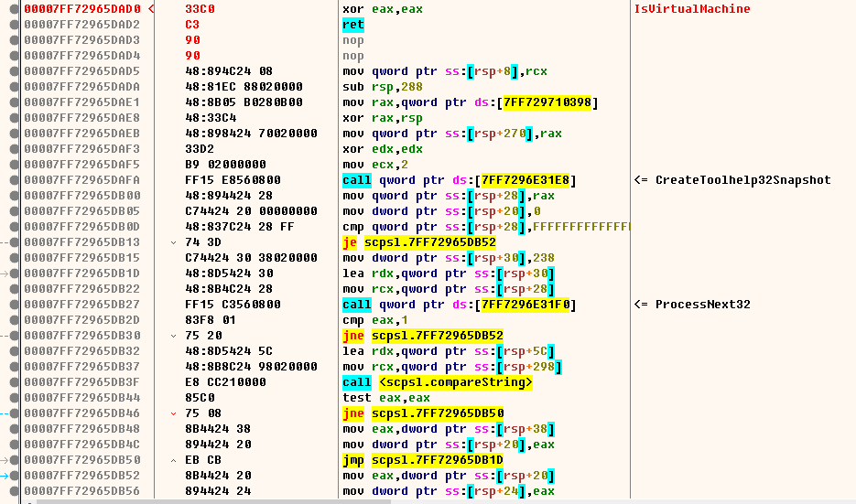Viewport: 856px width, 504px height.
Task: Toggle breakpoint dot at address 00007FF72965DB3F
Action: point(15,382)
